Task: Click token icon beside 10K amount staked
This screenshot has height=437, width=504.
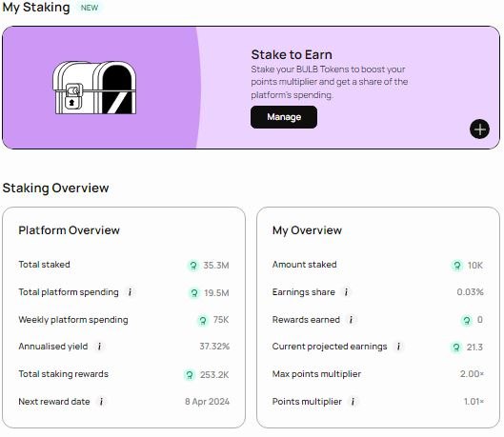Action: coord(456,266)
